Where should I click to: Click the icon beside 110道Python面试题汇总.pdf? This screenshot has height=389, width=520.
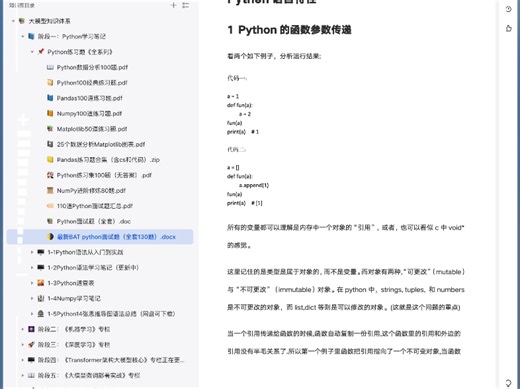point(50,206)
